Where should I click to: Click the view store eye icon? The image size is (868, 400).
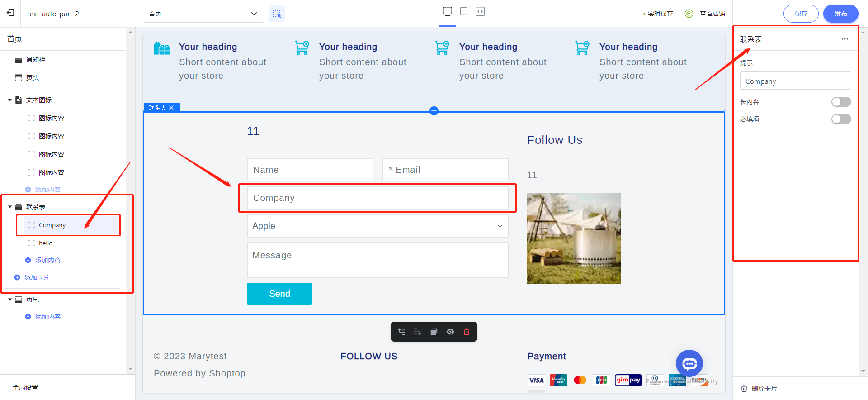(689, 14)
